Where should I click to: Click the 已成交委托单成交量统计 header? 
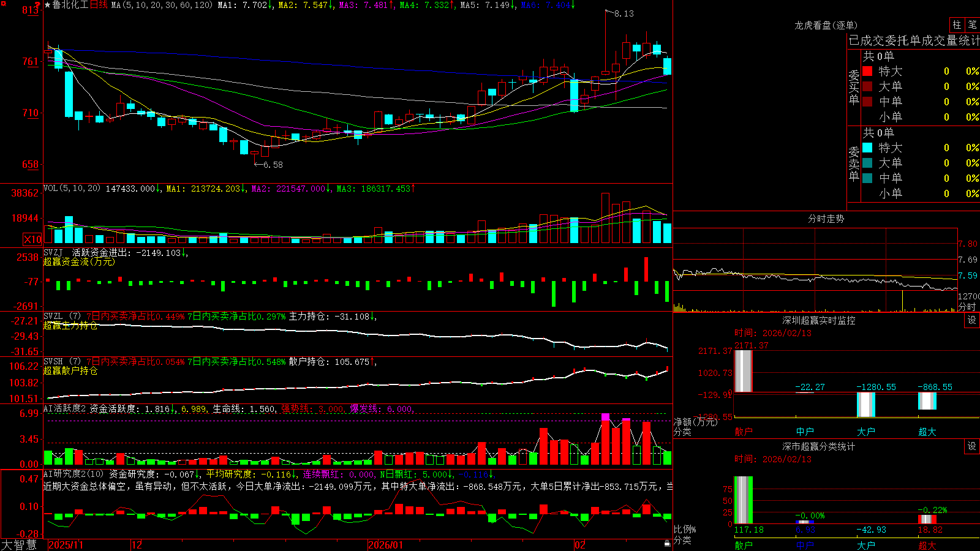pyautogui.click(x=914, y=40)
